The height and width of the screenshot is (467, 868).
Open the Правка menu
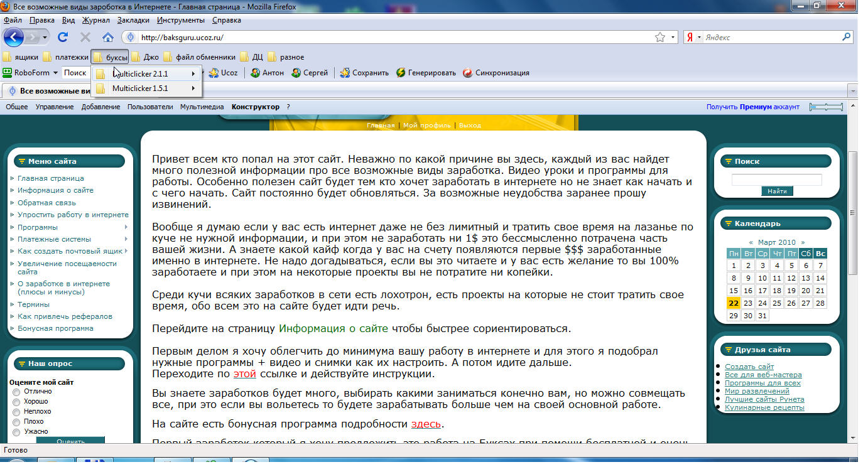coord(41,20)
